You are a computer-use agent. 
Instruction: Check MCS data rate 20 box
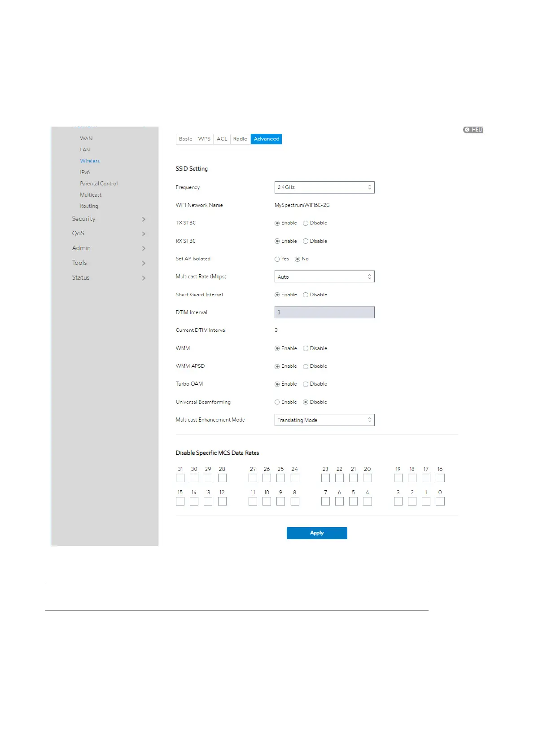[x=368, y=478]
